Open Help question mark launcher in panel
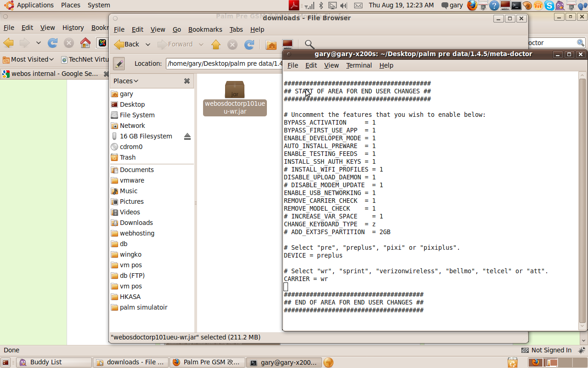This screenshot has width=588, height=368. pyautogui.click(x=494, y=5)
